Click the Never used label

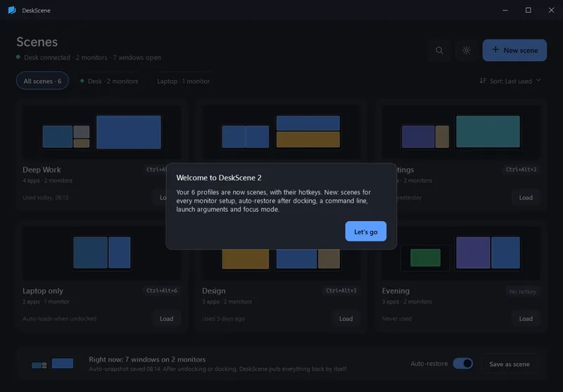point(397,318)
